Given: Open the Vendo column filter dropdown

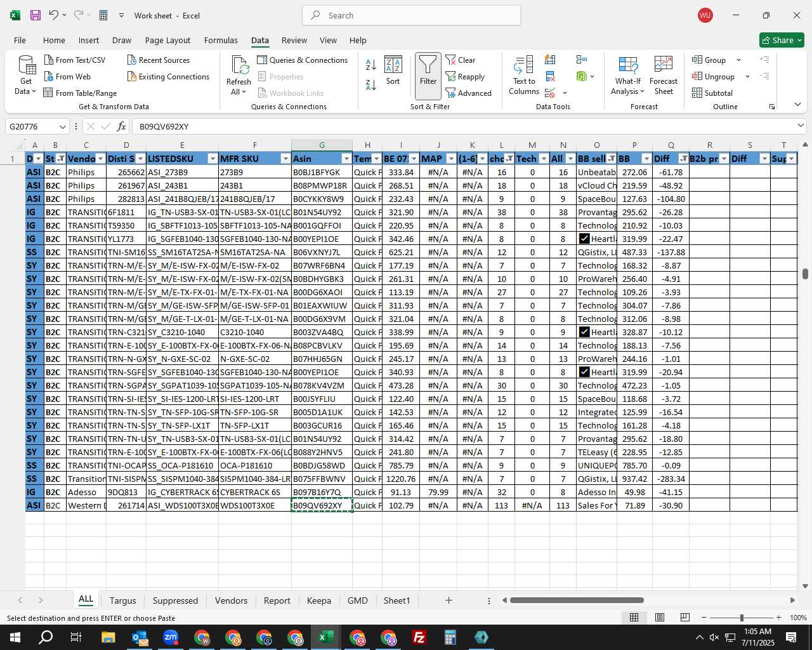Looking at the screenshot, I should 100,159.
